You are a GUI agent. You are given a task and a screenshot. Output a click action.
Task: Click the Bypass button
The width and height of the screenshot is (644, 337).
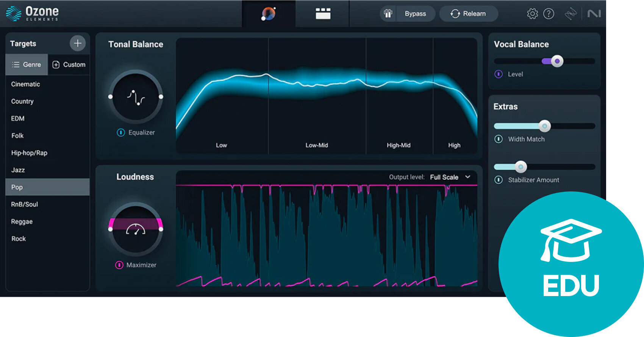[x=415, y=14]
